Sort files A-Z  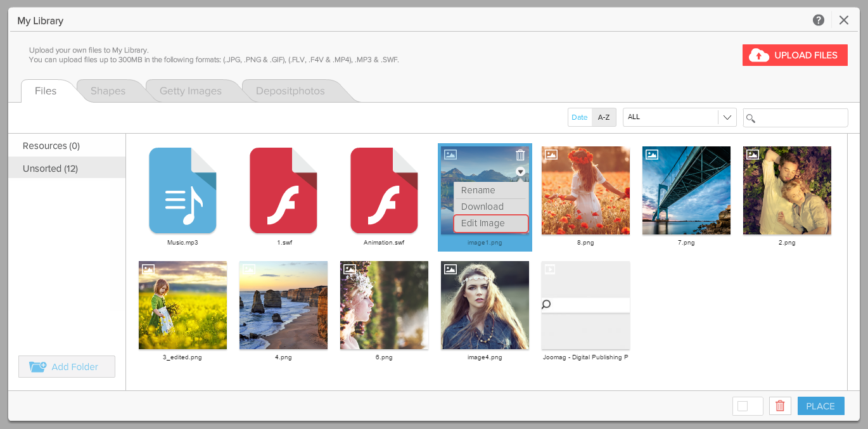point(604,117)
